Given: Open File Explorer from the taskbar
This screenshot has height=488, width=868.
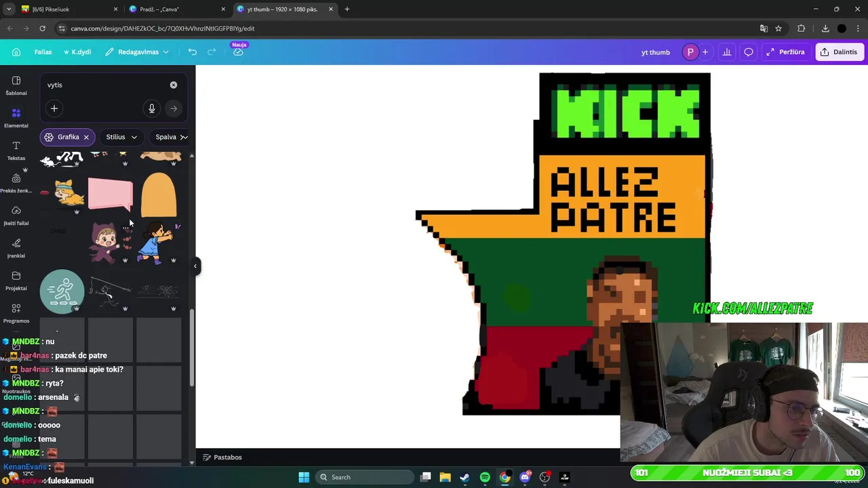Looking at the screenshot, I should (445, 477).
